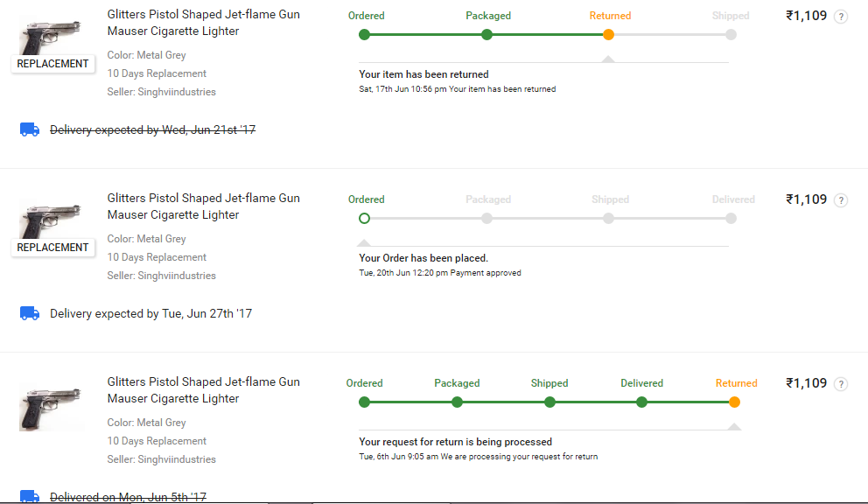Select the grey Shipped dot on the first order
Image resolution: width=868 pixels, height=504 pixels.
pos(731,35)
